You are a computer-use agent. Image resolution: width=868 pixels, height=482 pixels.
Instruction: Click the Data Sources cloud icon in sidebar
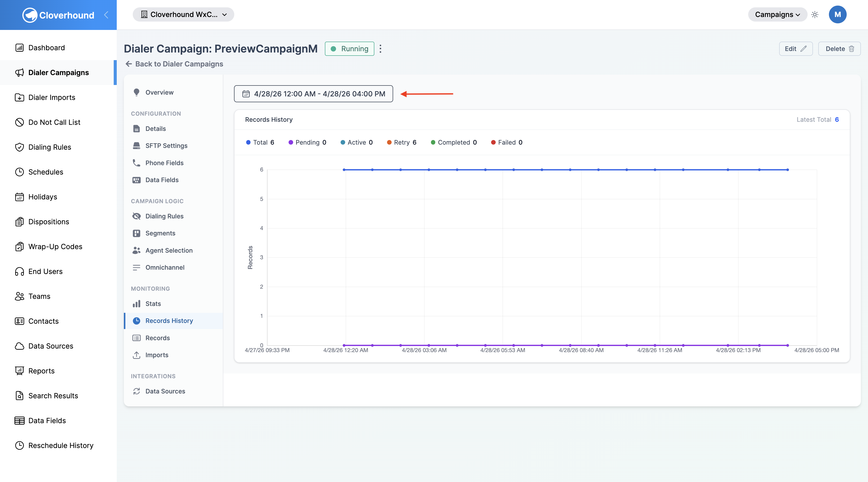point(20,346)
